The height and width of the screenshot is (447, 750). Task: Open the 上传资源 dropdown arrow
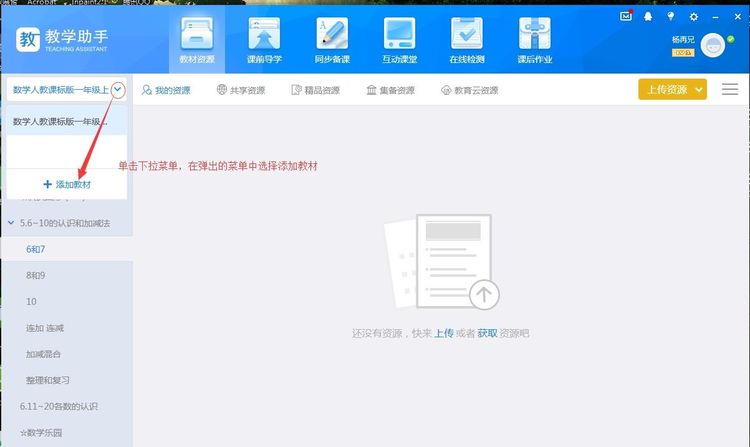coord(699,90)
